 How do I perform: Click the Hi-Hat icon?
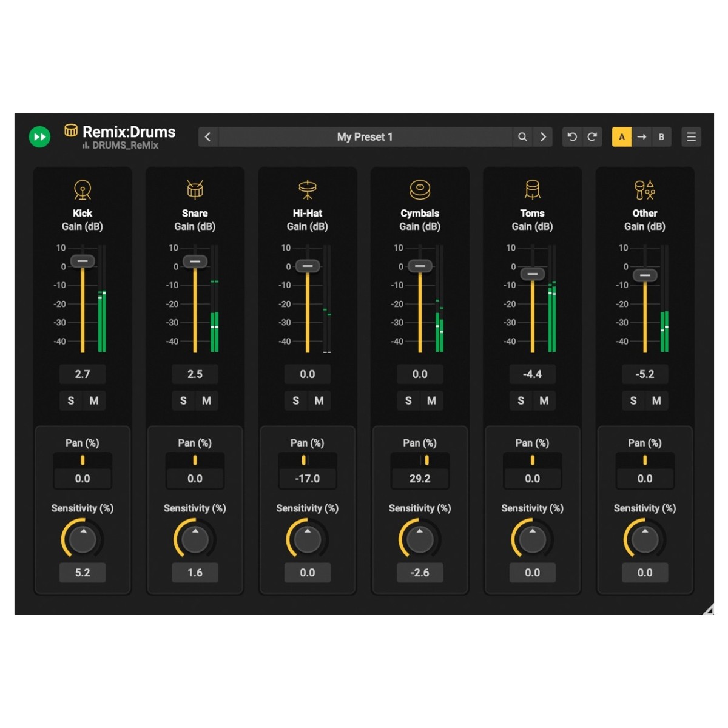pos(308,190)
